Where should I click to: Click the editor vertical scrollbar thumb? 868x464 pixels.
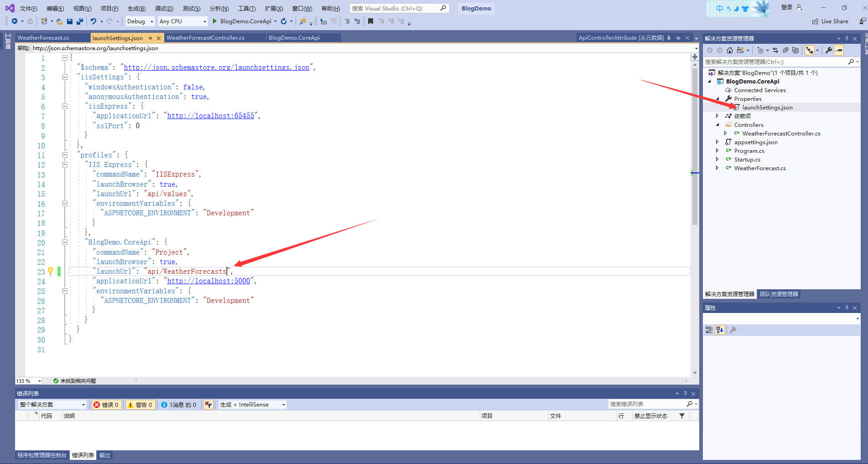[x=695, y=146]
